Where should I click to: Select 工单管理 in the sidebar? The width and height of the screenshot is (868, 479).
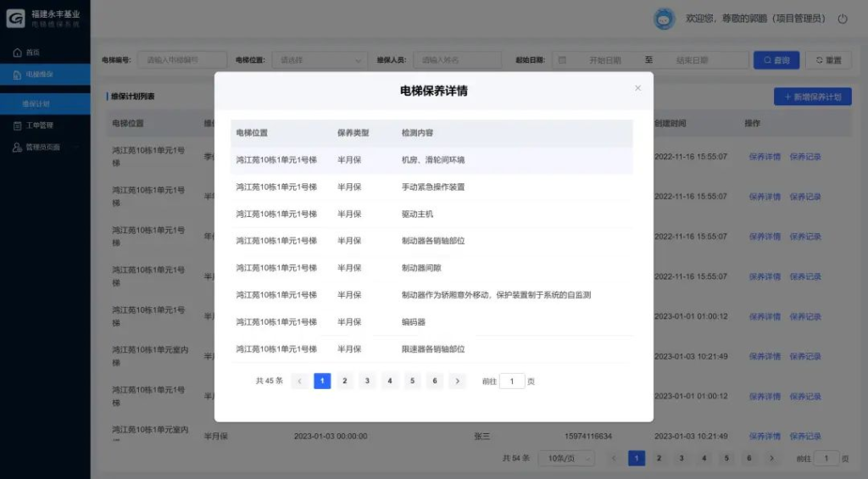[39, 125]
